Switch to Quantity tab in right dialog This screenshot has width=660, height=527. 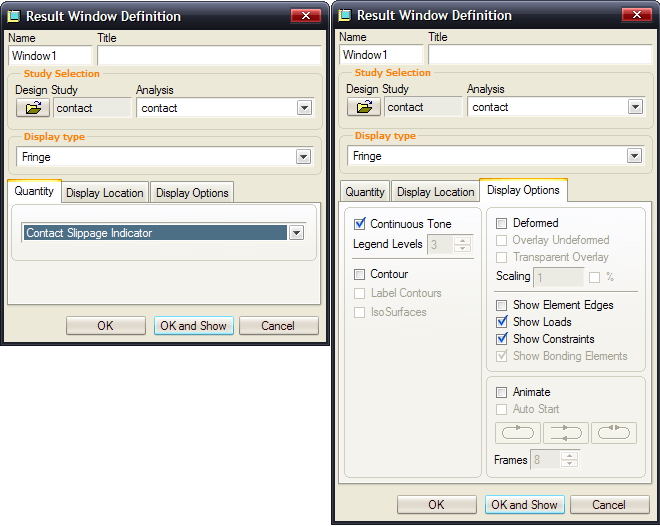[365, 192]
